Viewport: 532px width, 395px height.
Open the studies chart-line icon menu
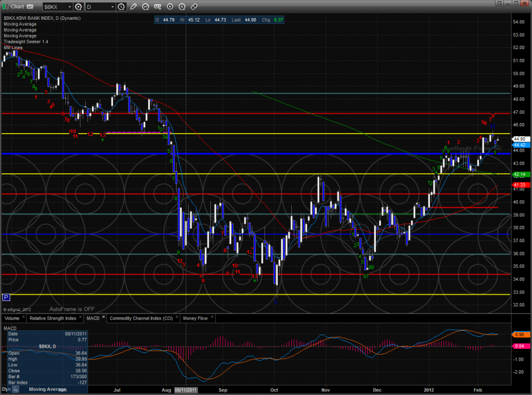point(146,7)
